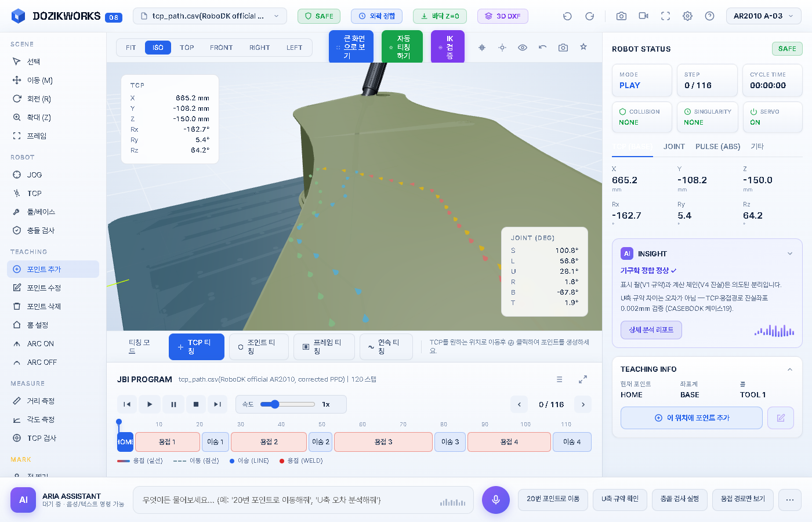Screen dimensions: 812x522
Task: Select the 선택 pointer tool
Action: [53, 61]
